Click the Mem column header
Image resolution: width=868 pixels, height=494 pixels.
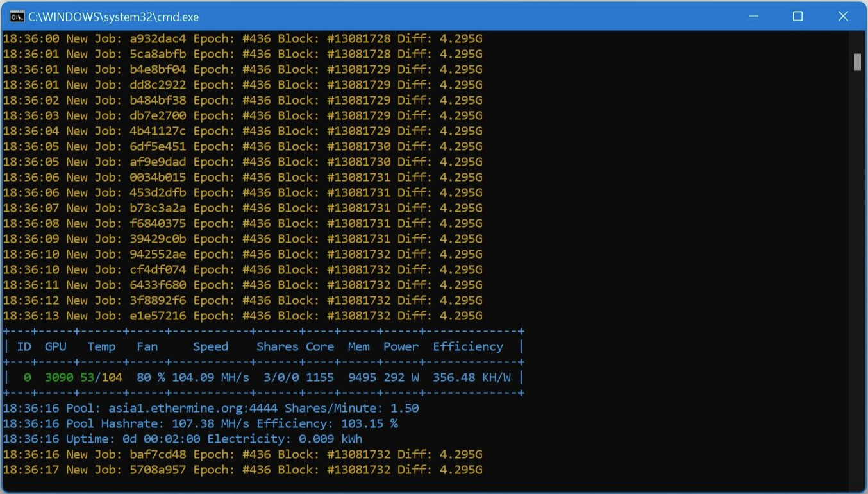[x=358, y=346]
